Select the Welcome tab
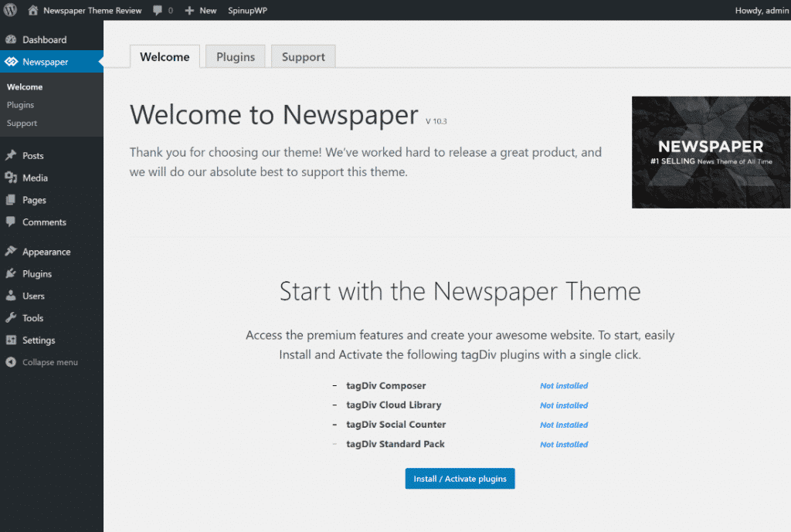791x532 pixels. pos(165,56)
